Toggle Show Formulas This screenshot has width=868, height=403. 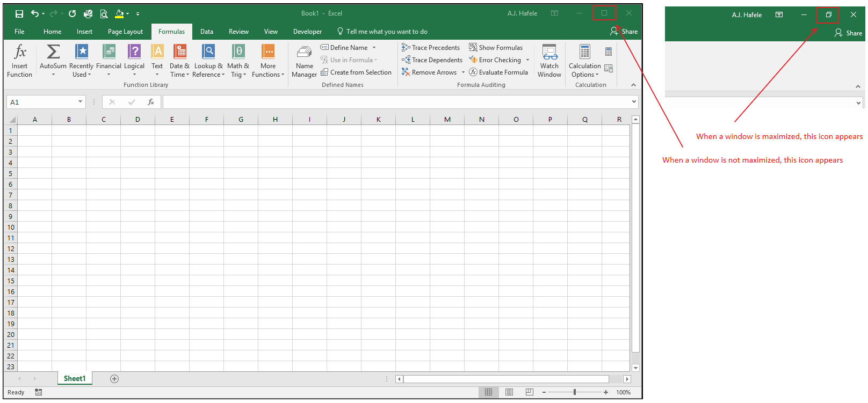[496, 48]
